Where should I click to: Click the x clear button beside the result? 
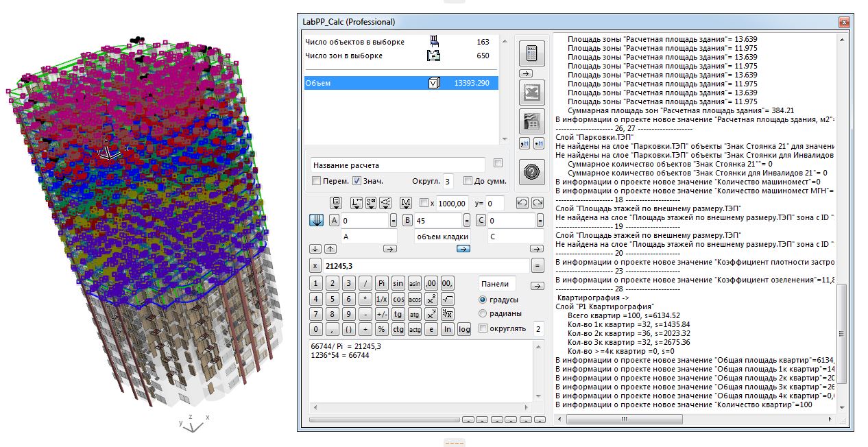pyautogui.click(x=315, y=266)
